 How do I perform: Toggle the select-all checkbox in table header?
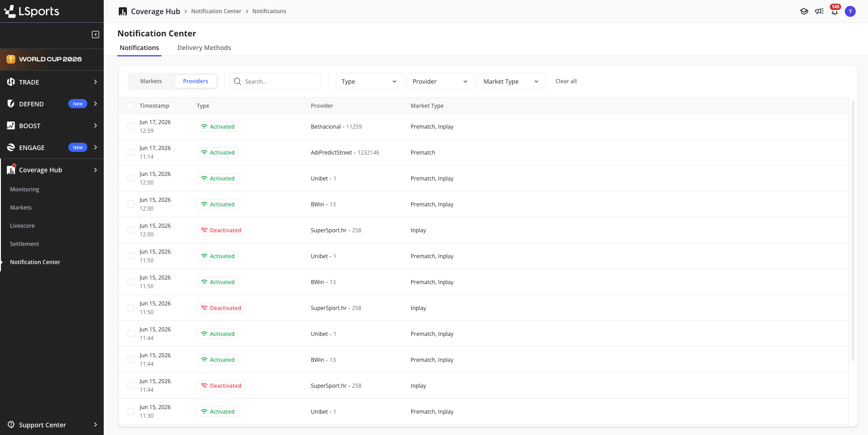coord(131,105)
